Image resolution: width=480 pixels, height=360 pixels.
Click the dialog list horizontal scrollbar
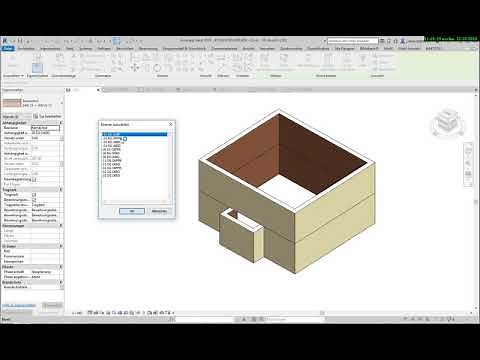click(x=135, y=202)
